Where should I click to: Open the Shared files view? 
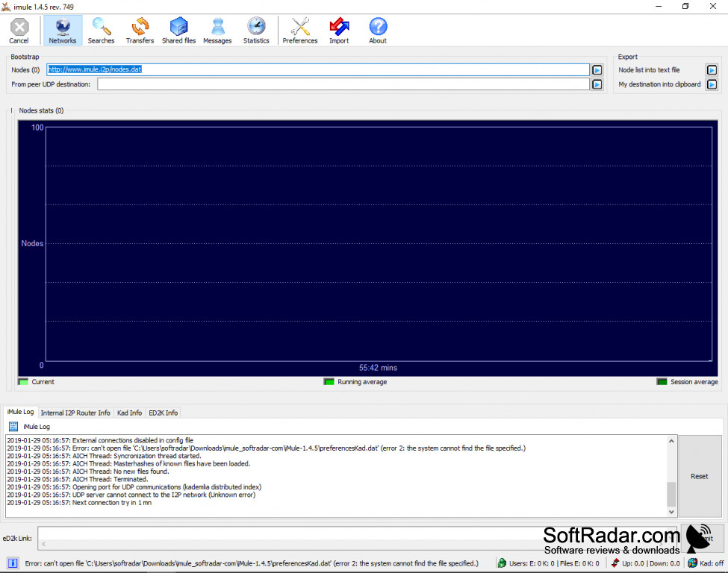178,31
